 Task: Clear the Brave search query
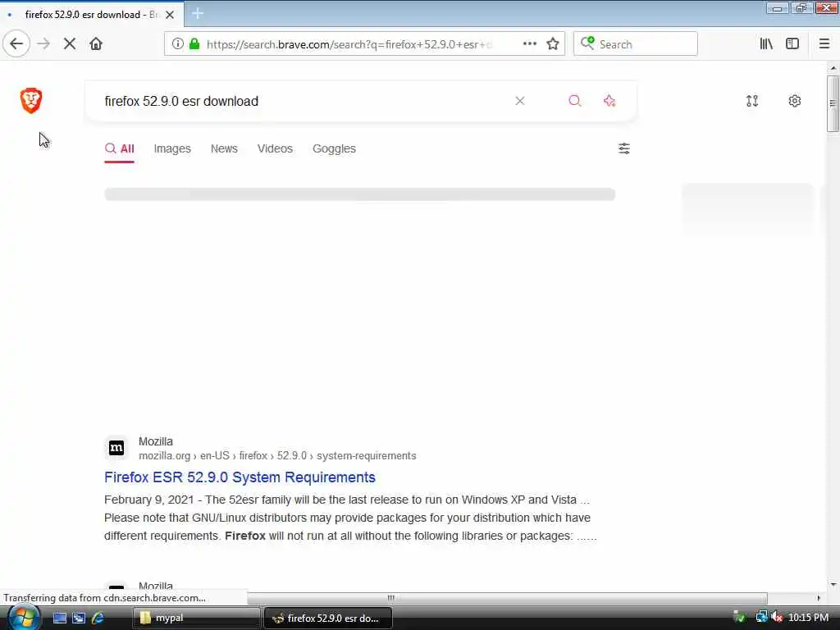point(519,101)
